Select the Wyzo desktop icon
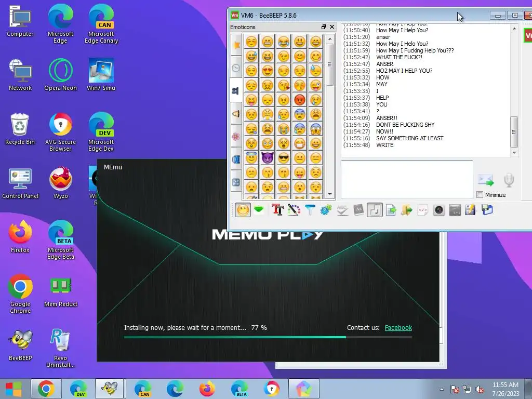The width and height of the screenshot is (532, 399). click(60, 182)
